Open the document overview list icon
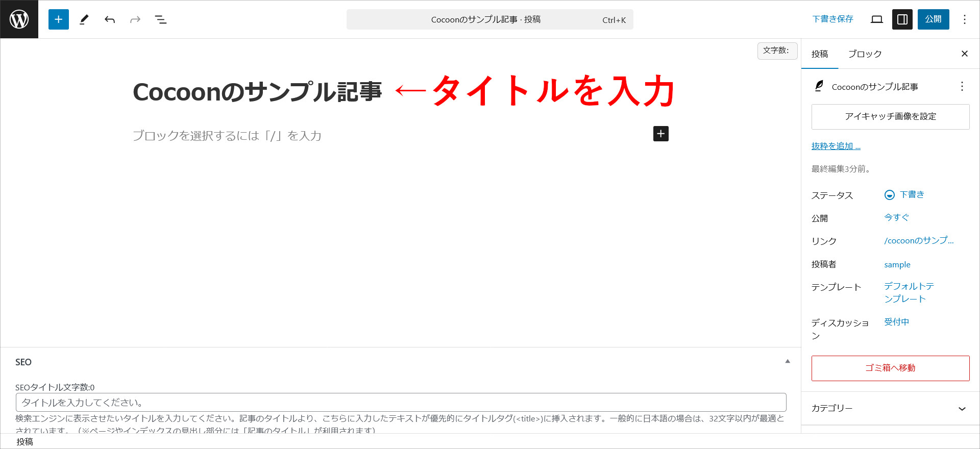 tap(161, 19)
